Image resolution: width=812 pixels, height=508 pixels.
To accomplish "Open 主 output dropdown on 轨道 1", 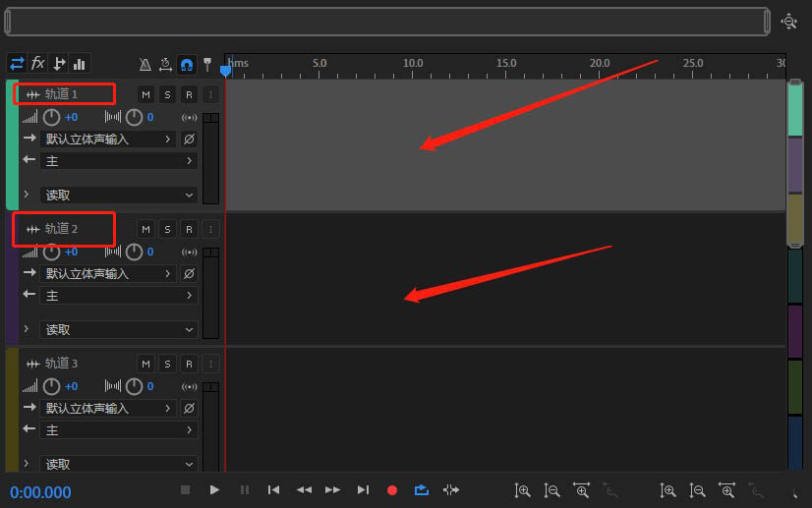I will [119, 161].
